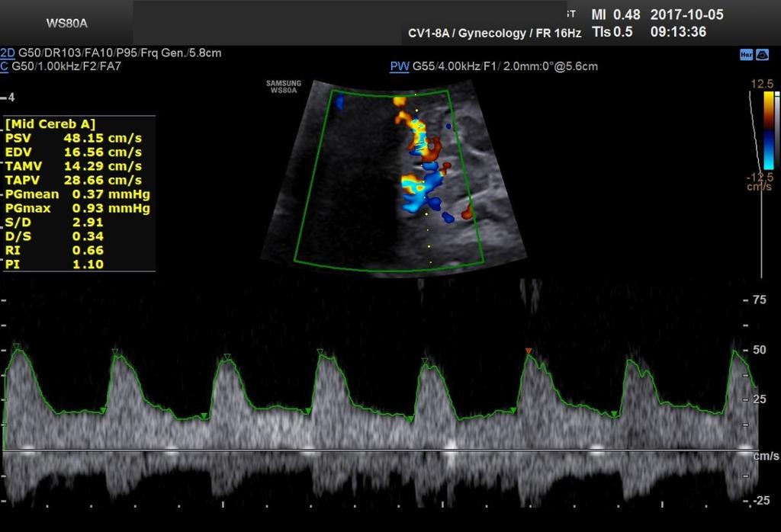
Task: Click the grayscale map bar beside color scale
Action: tap(777, 130)
